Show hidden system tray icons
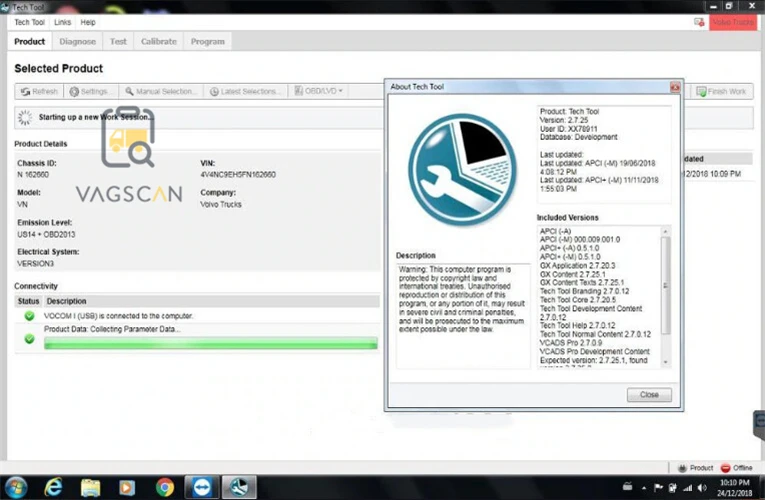 pos(644,488)
